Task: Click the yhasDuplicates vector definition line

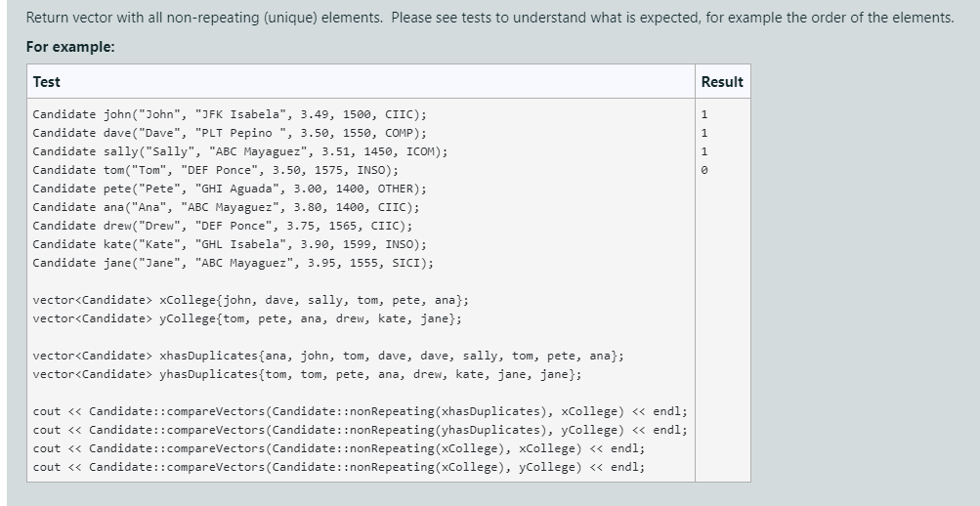Action: tap(307, 374)
